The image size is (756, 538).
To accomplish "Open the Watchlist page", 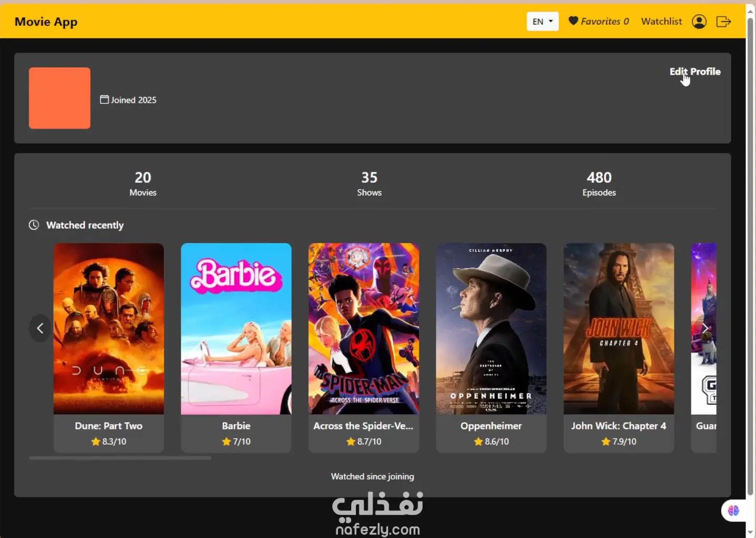I will click(661, 22).
